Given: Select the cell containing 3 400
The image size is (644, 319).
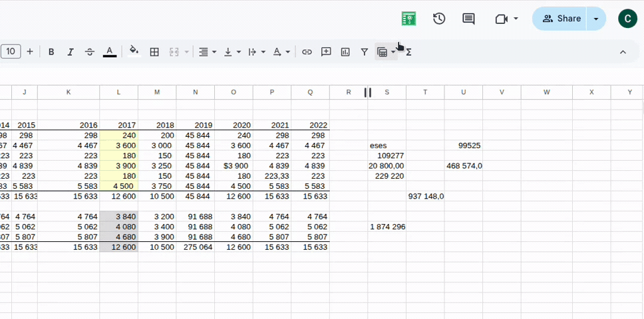Looking at the screenshot, I should (x=157, y=227).
